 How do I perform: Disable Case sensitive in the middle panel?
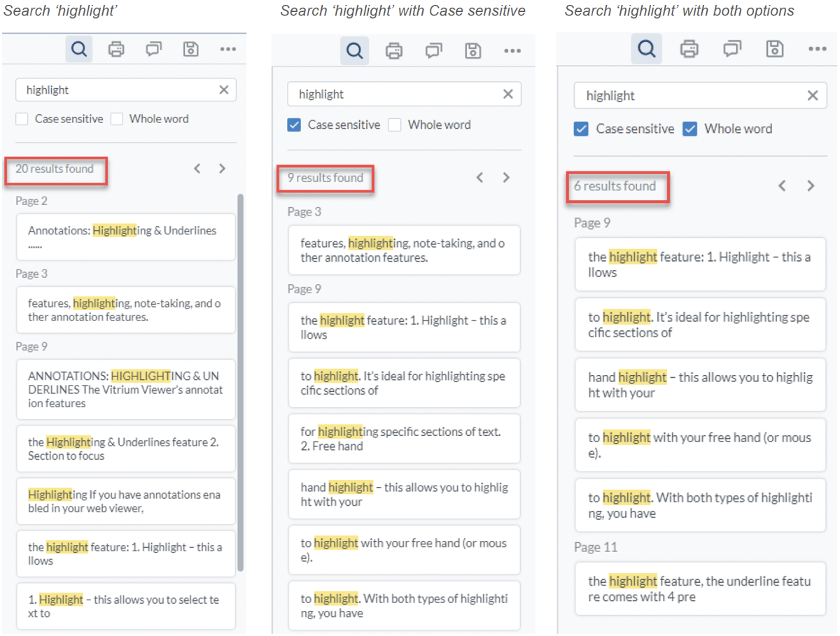click(x=294, y=125)
